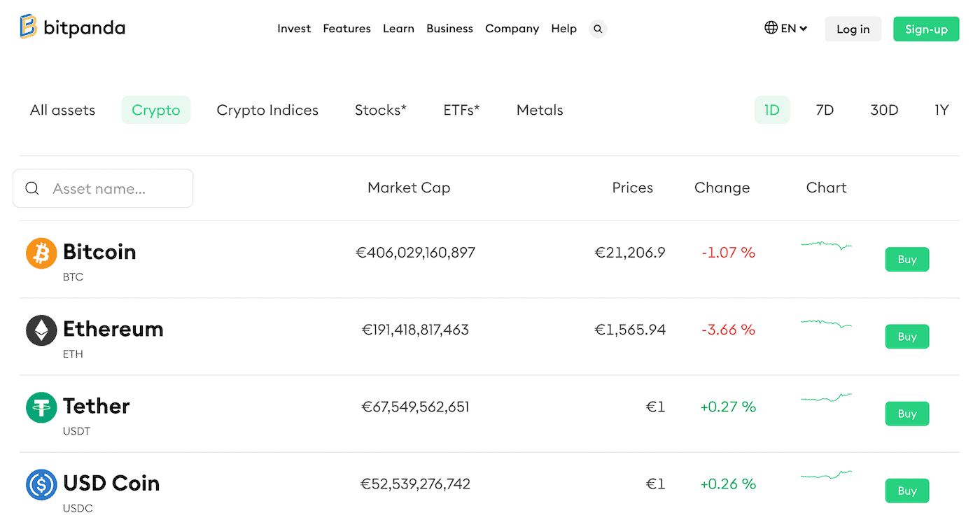Switch to the Stocks* tab
Image resolution: width=980 pixels, height=527 pixels.
point(381,110)
